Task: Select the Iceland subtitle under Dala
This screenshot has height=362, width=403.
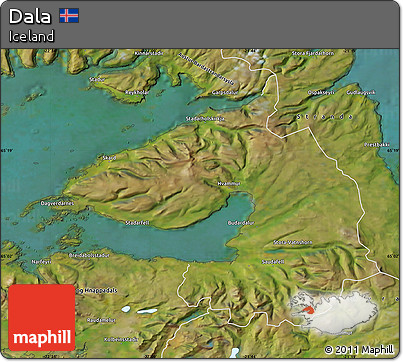Action: (31, 36)
